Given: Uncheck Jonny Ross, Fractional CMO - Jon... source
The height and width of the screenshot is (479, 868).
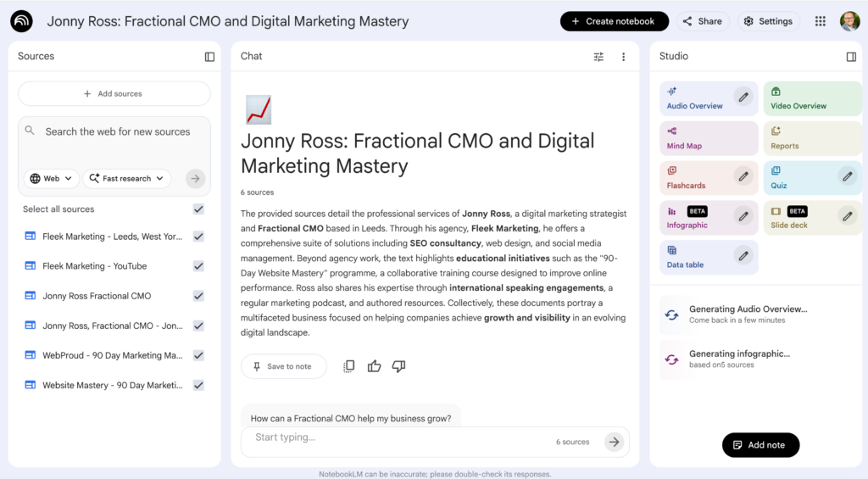Looking at the screenshot, I should (x=198, y=326).
